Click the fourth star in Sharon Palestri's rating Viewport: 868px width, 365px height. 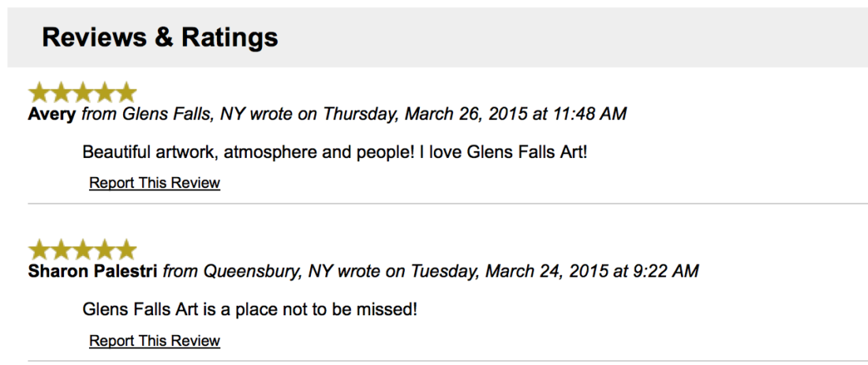(104, 250)
